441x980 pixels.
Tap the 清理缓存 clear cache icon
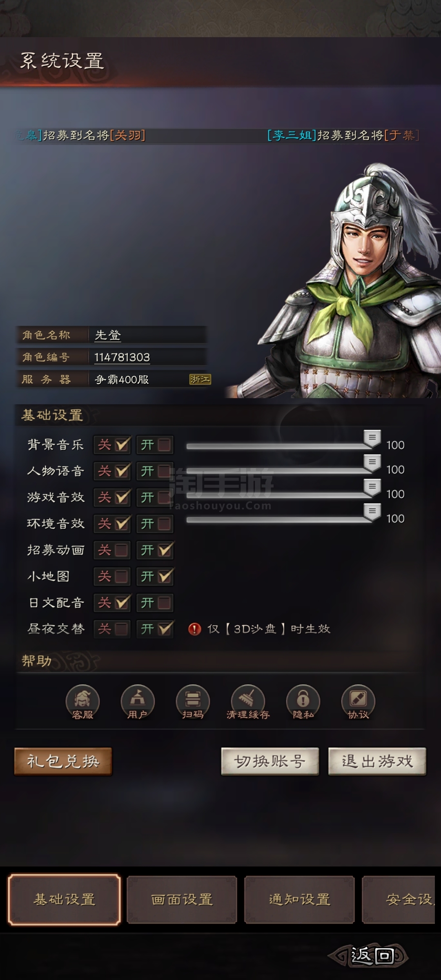[x=248, y=702]
